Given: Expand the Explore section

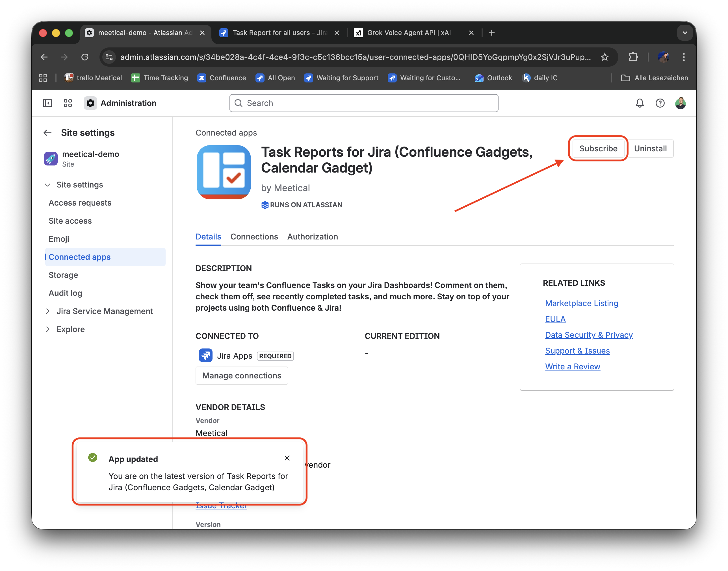Looking at the screenshot, I should point(47,329).
